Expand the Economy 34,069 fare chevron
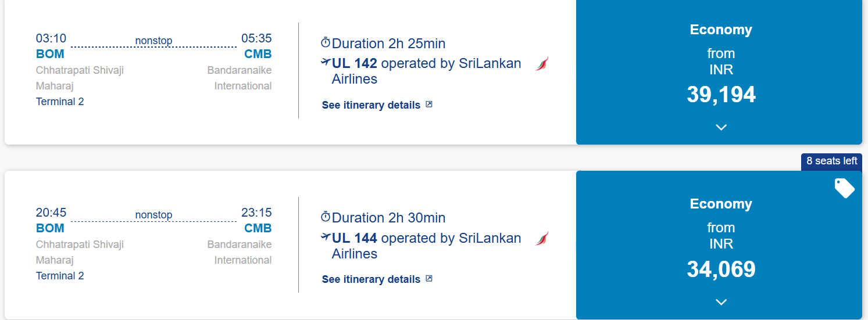The image size is (868, 320). (721, 302)
